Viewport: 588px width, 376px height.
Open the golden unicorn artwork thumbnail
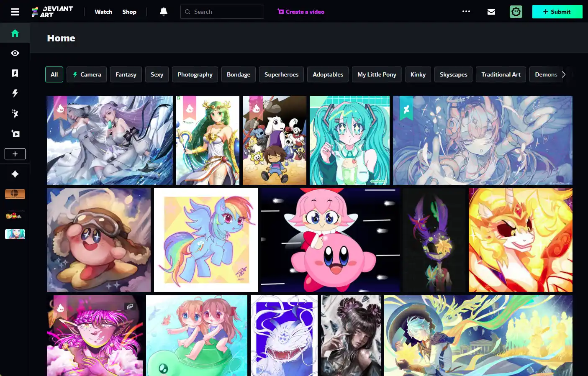521,240
